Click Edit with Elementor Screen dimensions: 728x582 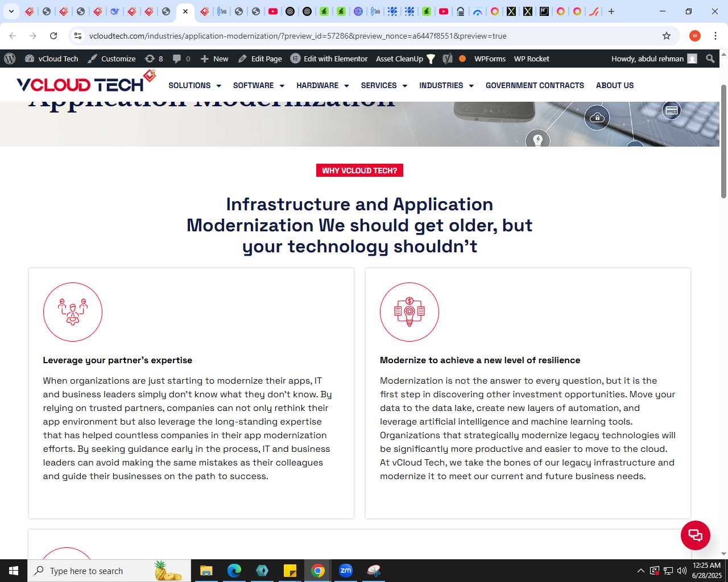pos(329,59)
